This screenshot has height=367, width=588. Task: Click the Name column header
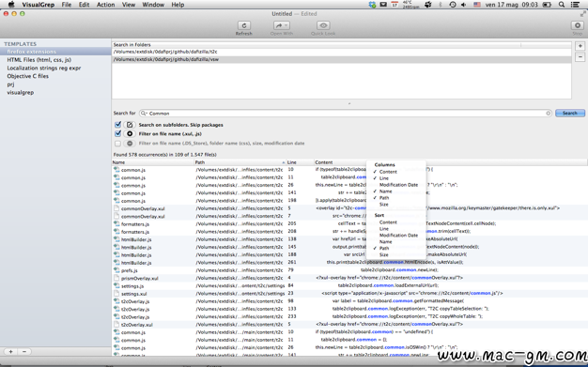click(153, 162)
